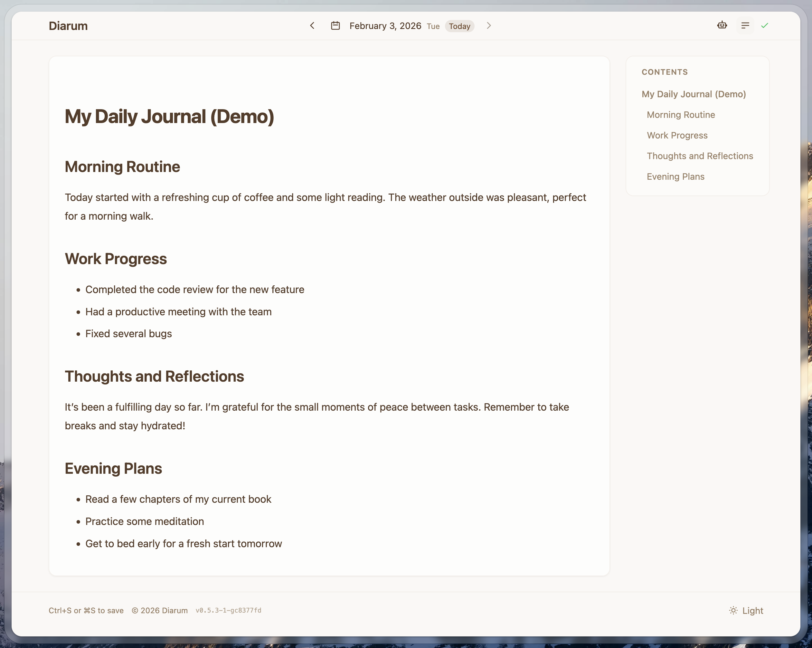Expand the calendar picker from the header

[336, 26]
